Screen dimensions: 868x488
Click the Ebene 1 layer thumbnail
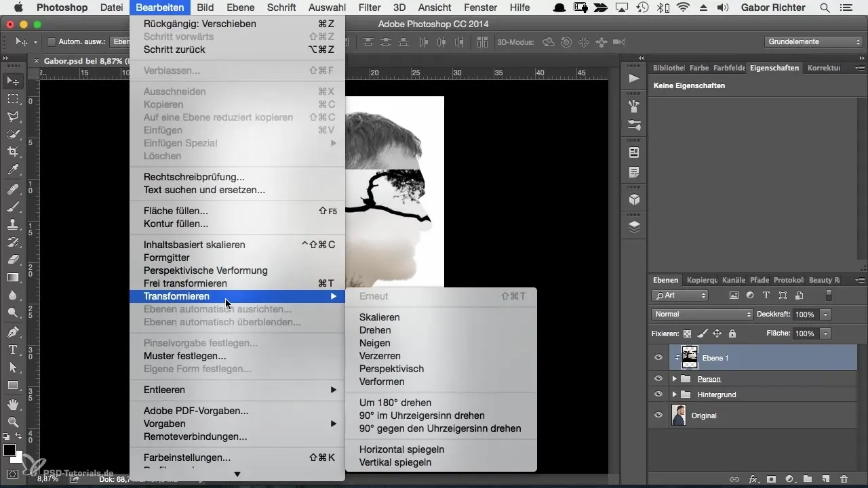click(x=690, y=357)
